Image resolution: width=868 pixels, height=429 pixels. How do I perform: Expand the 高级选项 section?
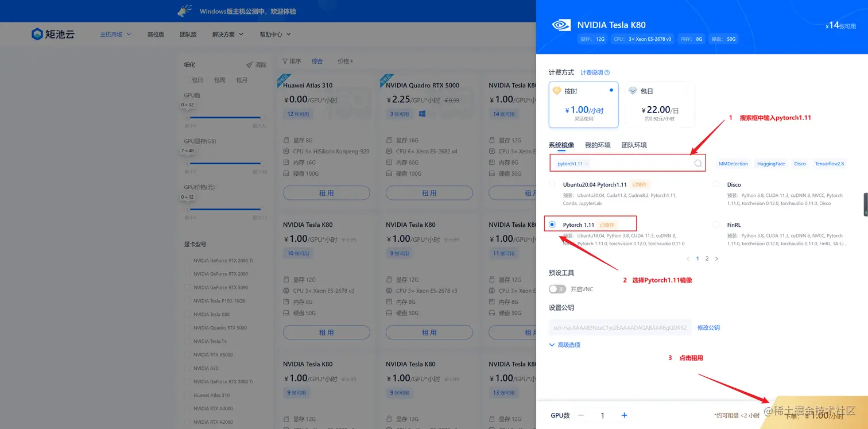[565, 345]
